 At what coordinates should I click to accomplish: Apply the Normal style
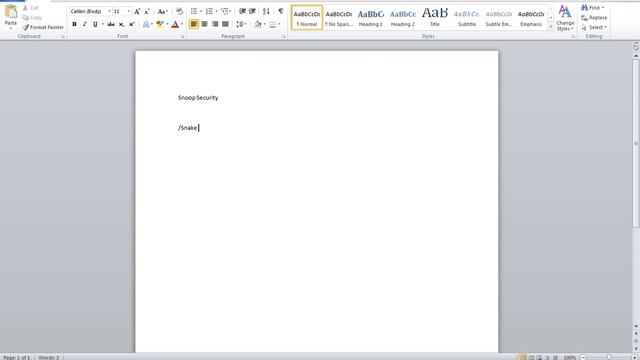click(307, 18)
